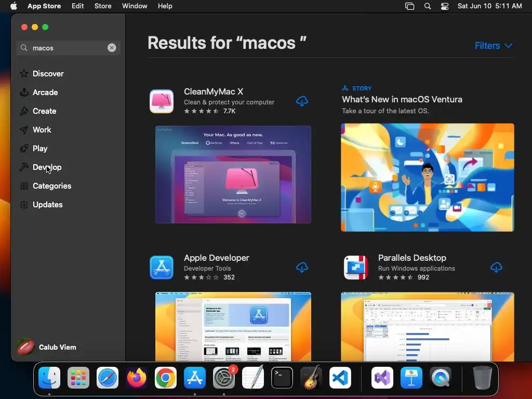Open the Discover section star icon

(x=24, y=74)
